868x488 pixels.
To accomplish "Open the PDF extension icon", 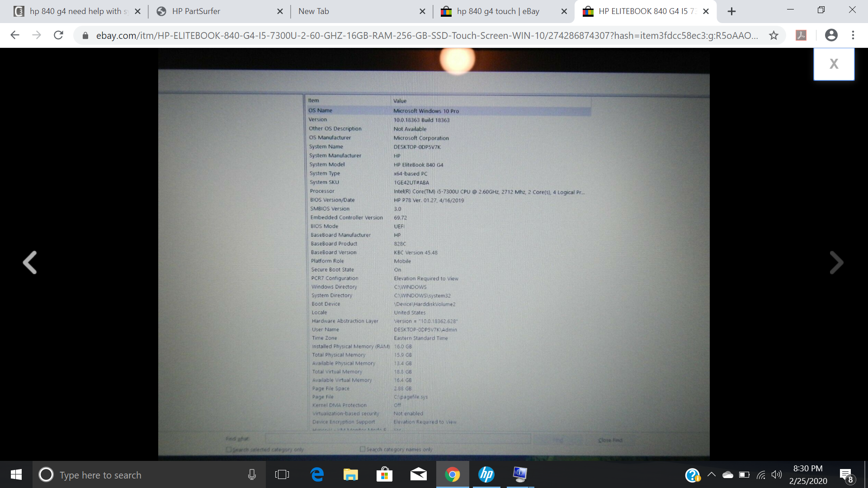I will 801,35.
